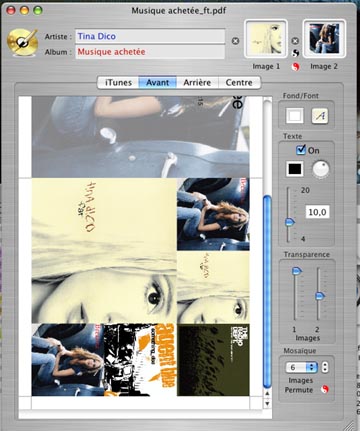Click the scrollbar up arrow
The image size is (360, 431).
[x=267, y=394]
